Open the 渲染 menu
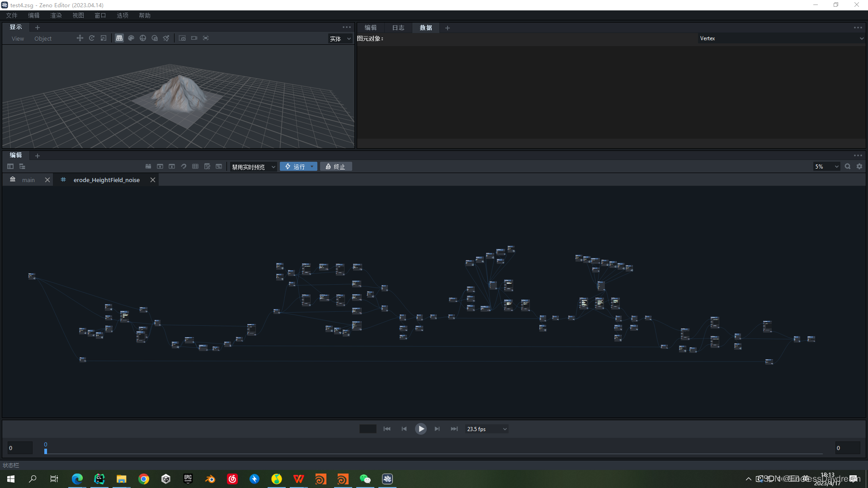The image size is (868, 488). (x=56, y=15)
